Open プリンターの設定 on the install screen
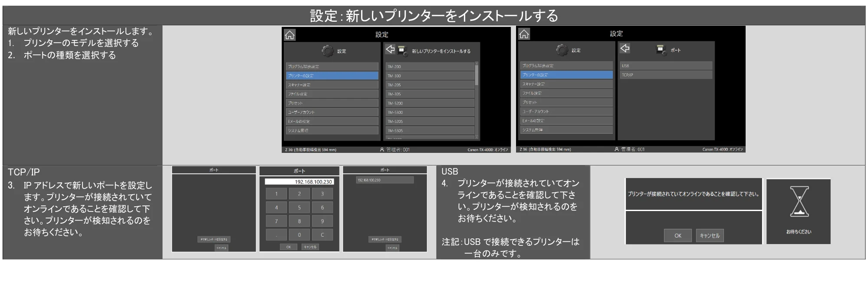 [x=332, y=76]
